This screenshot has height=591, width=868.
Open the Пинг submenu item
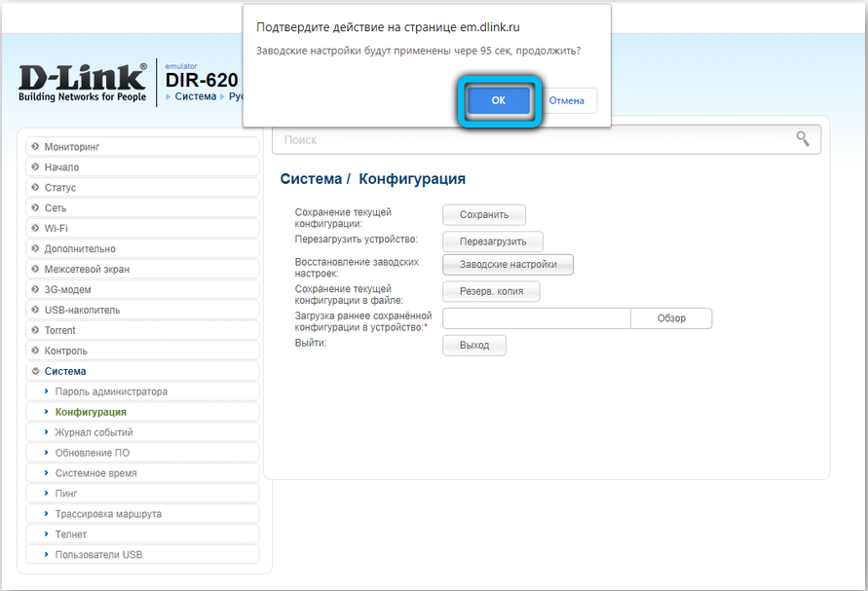[142, 494]
